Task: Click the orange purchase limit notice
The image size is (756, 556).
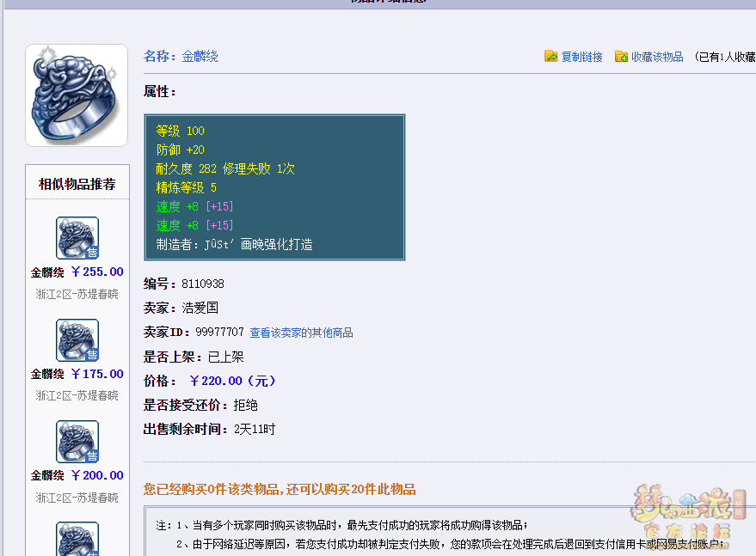Action: 280,490
